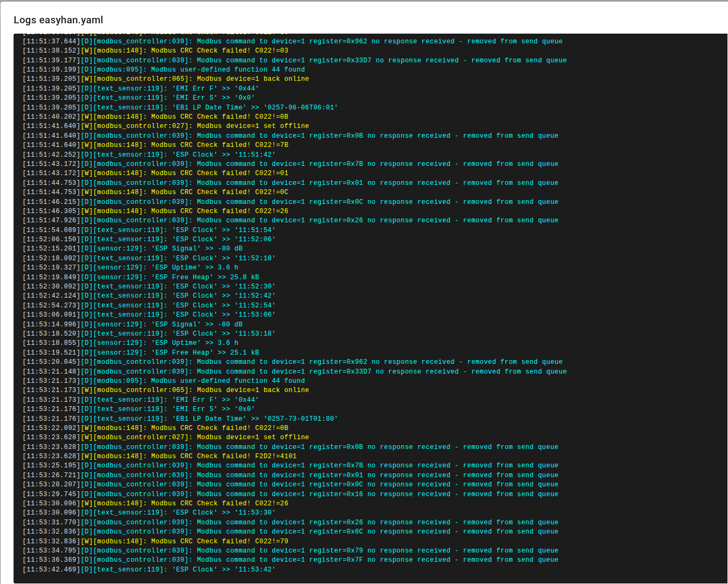The height and width of the screenshot is (584, 728).
Task: Select the CRC failed 'F2D2!=4101' warning line
Action: (164, 456)
